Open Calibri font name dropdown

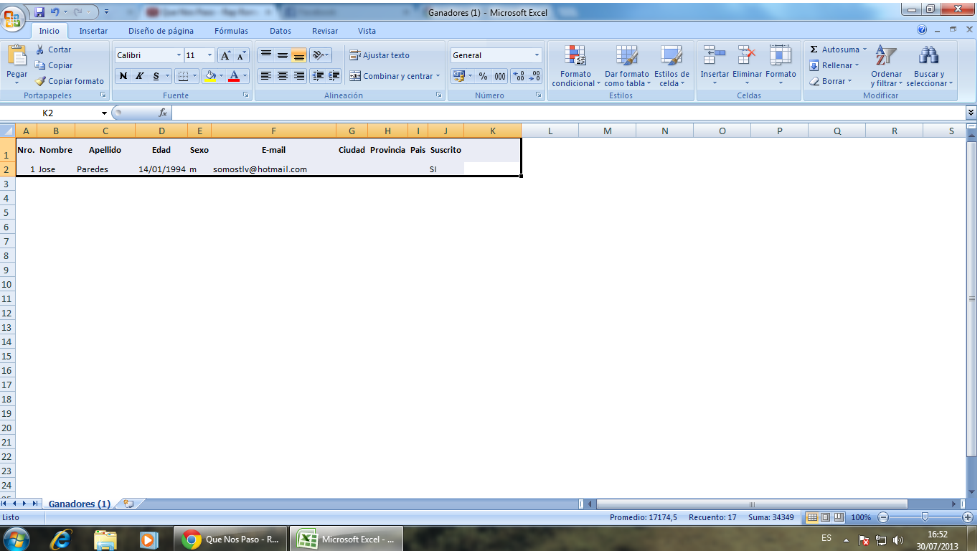click(x=179, y=55)
